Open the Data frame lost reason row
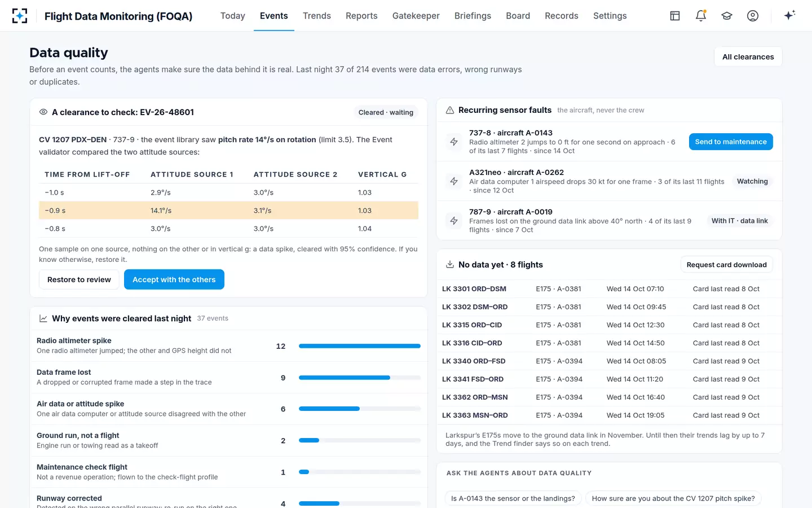This screenshot has width=812, height=508. [228, 378]
